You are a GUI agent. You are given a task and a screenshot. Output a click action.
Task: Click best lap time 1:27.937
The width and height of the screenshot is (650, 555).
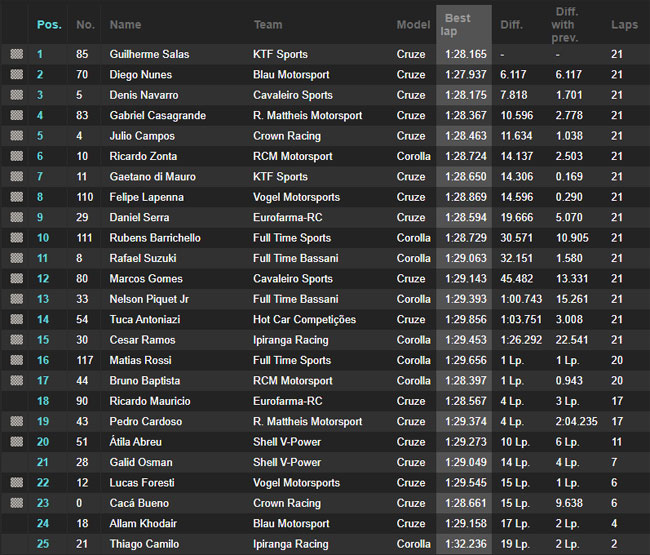466,75
